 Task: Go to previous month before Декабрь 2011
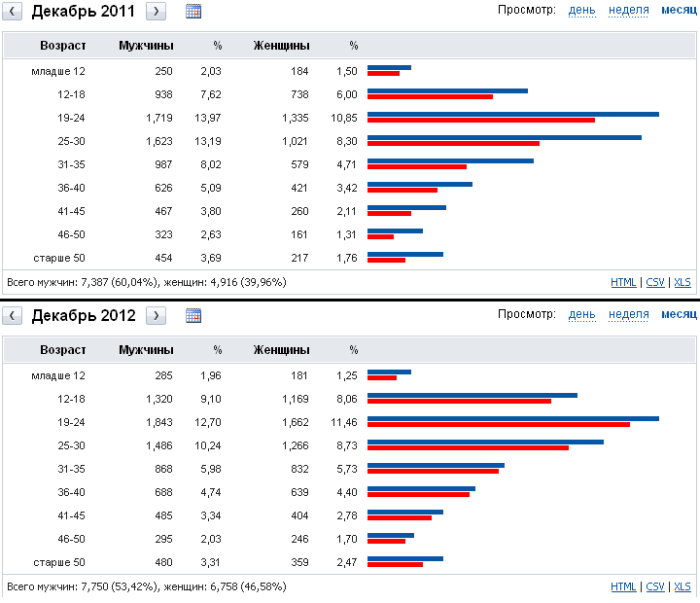(x=14, y=12)
